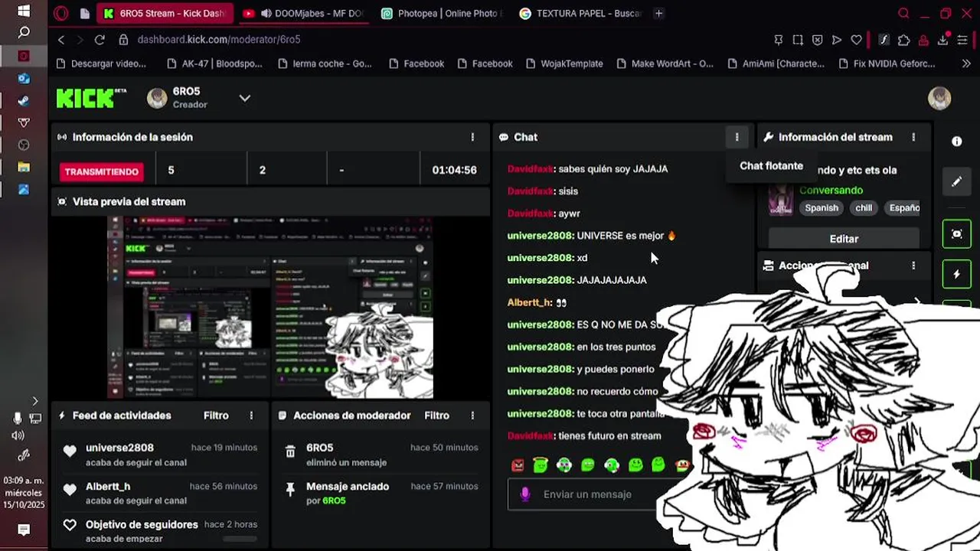Screen dimensions: 980x551
Task: Open the WojakTemplate bookmark
Action: (x=563, y=64)
